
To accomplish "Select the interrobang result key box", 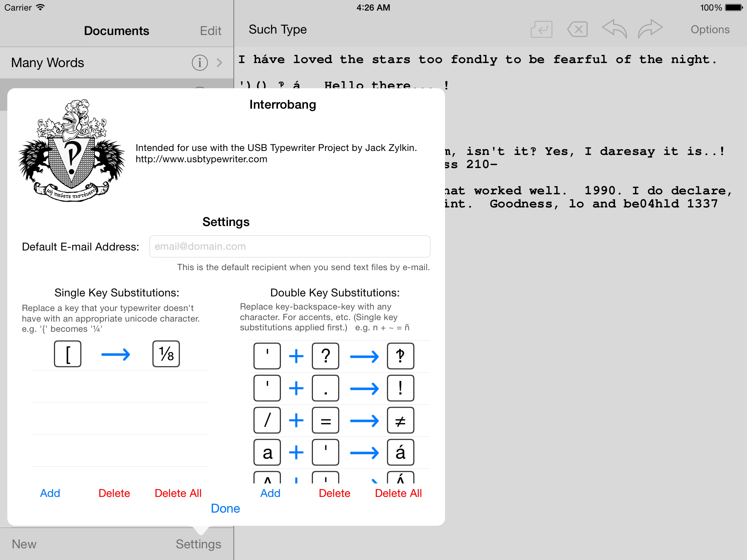I will pyautogui.click(x=400, y=356).
